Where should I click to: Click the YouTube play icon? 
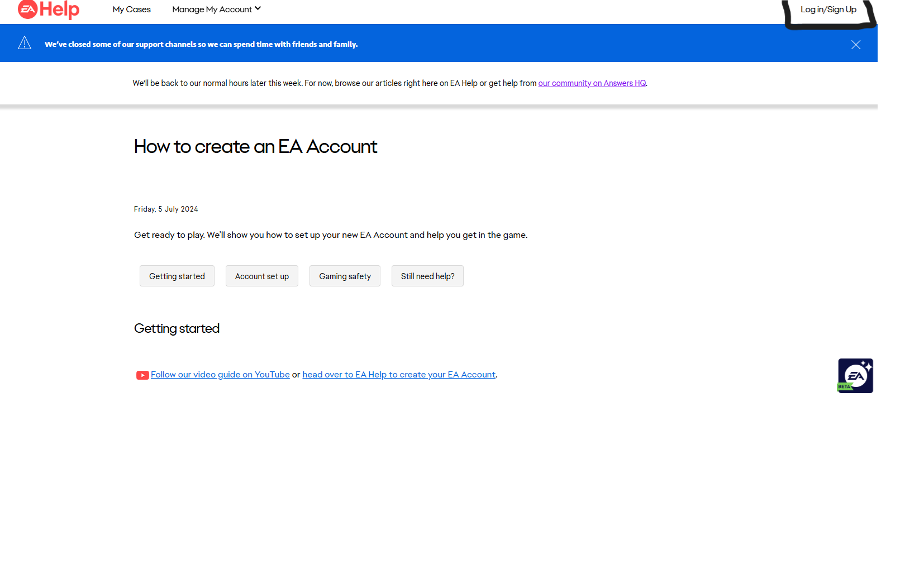[x=142, y=375]
